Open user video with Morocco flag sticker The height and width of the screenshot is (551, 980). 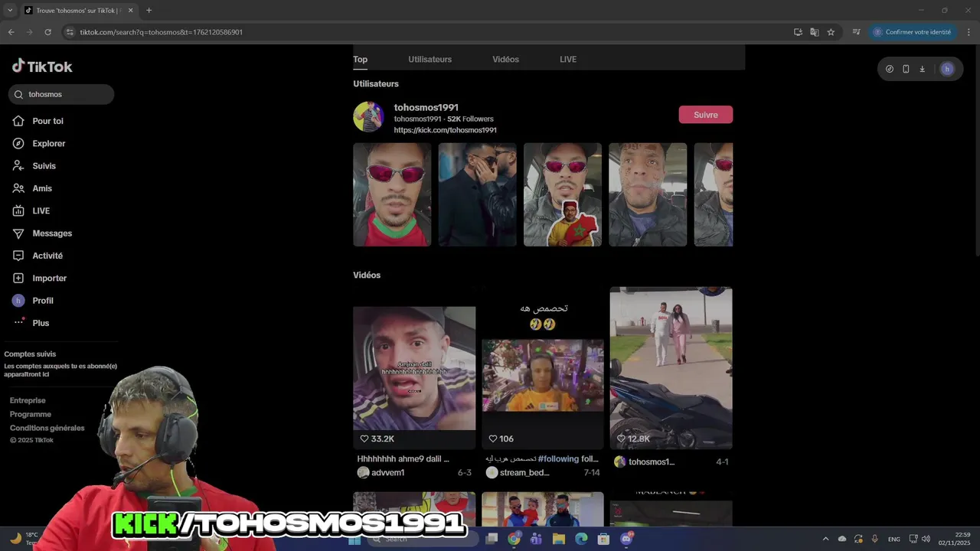(562, 194)
